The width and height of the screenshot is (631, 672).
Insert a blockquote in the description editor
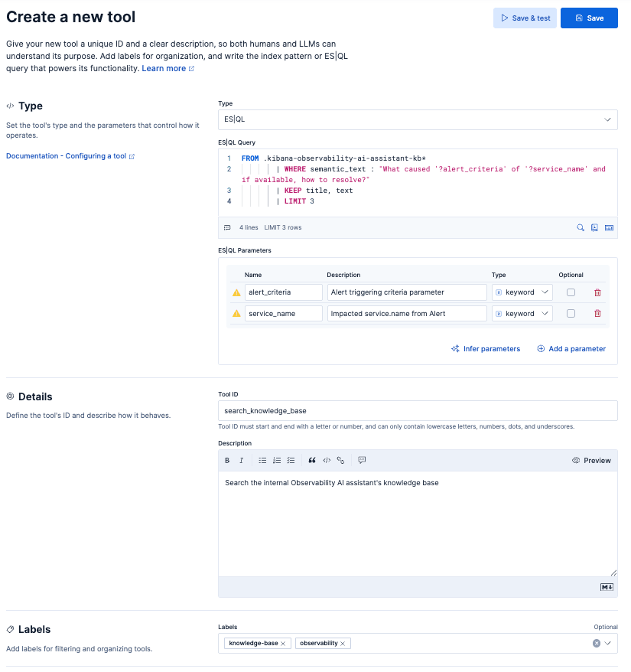(x=312, y=460)
